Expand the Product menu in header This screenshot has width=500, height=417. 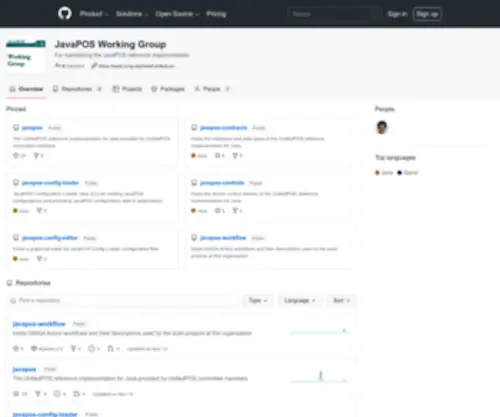[x=94, y=14]
